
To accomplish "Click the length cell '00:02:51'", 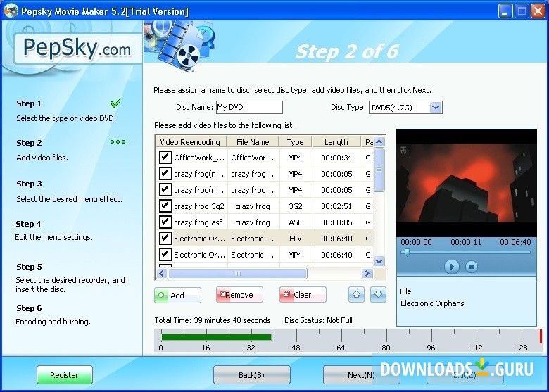I will pos(336,206).
